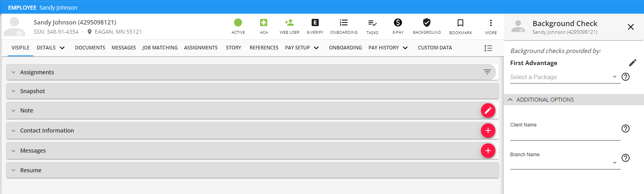
Task: Collapse the Snapshot section
Action: click(13, 91)
